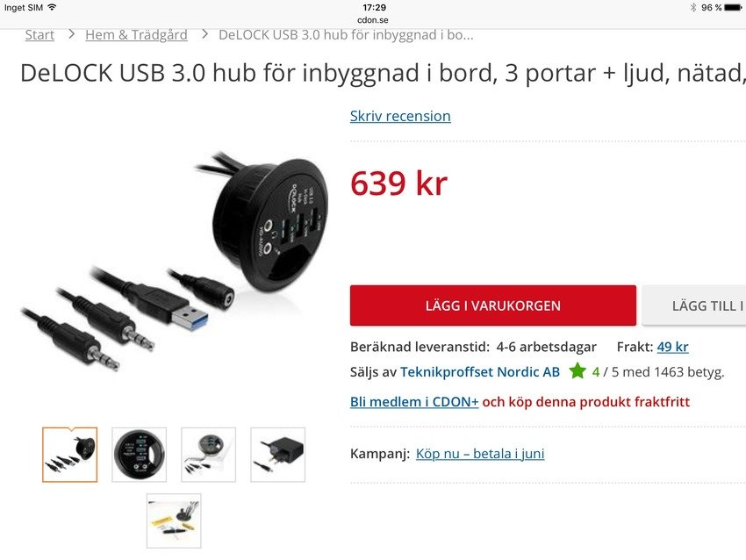Go to Hem & Trädgård breadcrumb
Viewport: 746px width, 560px height.
[136, 35]
